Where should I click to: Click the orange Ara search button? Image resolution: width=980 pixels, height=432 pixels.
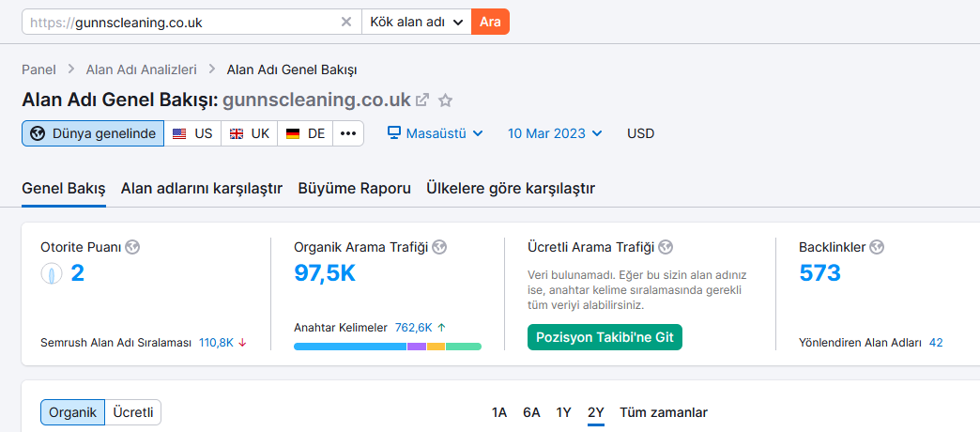490,22
